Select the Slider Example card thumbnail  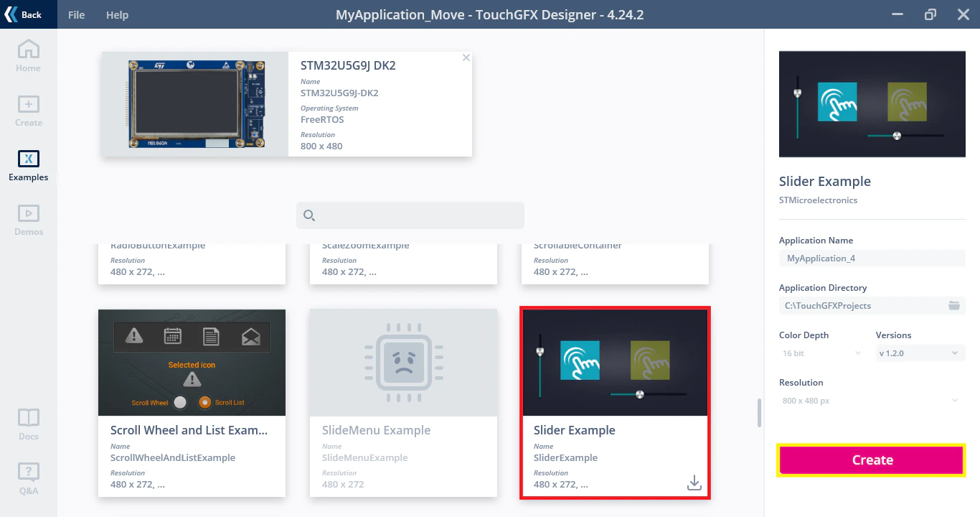pos(615,363)
